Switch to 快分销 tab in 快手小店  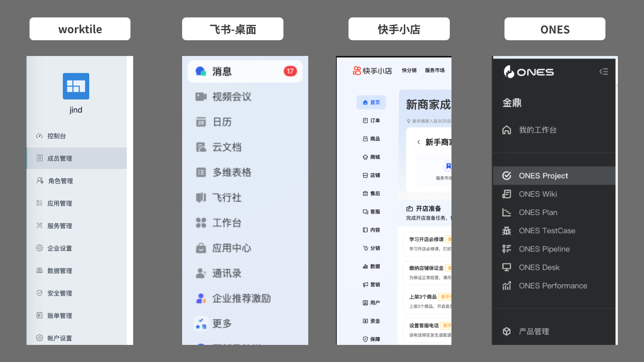pyautogui.click(x=409, y=70)
